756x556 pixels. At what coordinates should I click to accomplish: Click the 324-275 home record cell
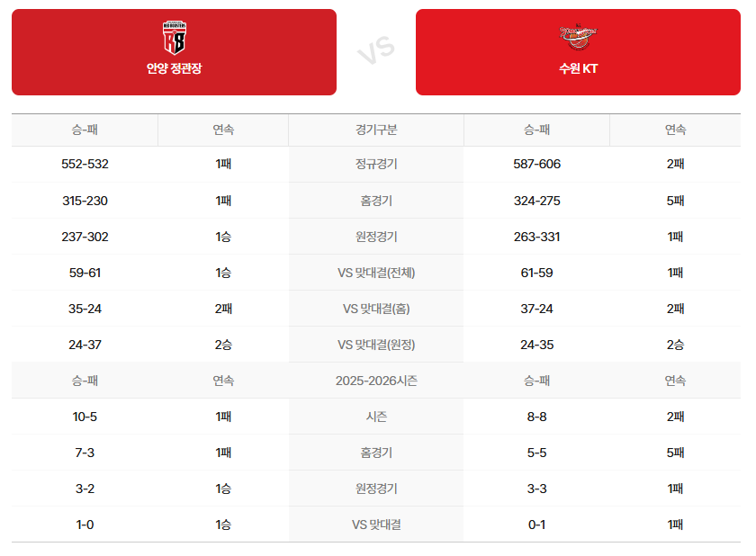coord(536,201)
